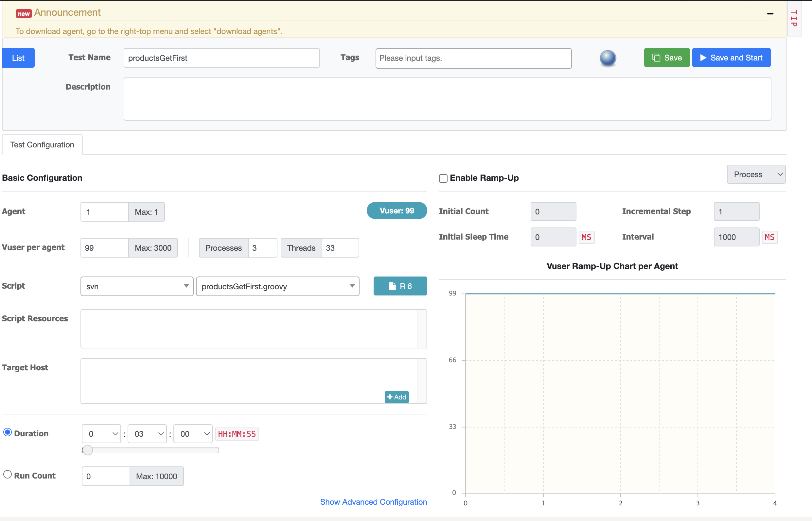Click the Vuser: 99 badge
This screenshot has height=521, width=812.
tap(397, 211)
